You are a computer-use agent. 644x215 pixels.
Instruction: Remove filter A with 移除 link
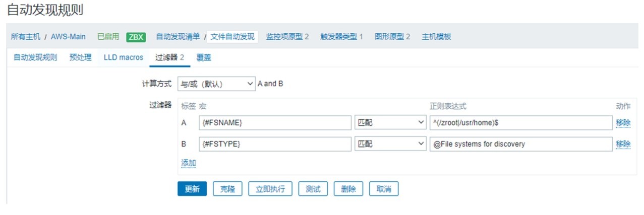pyautogui.click(x=623, y=123)
